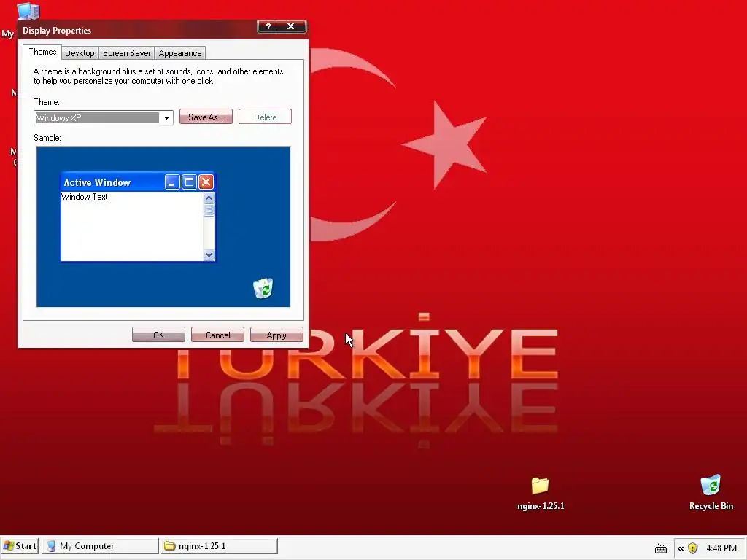
Task: Click the Save As... button
Action: coord(206,117)
